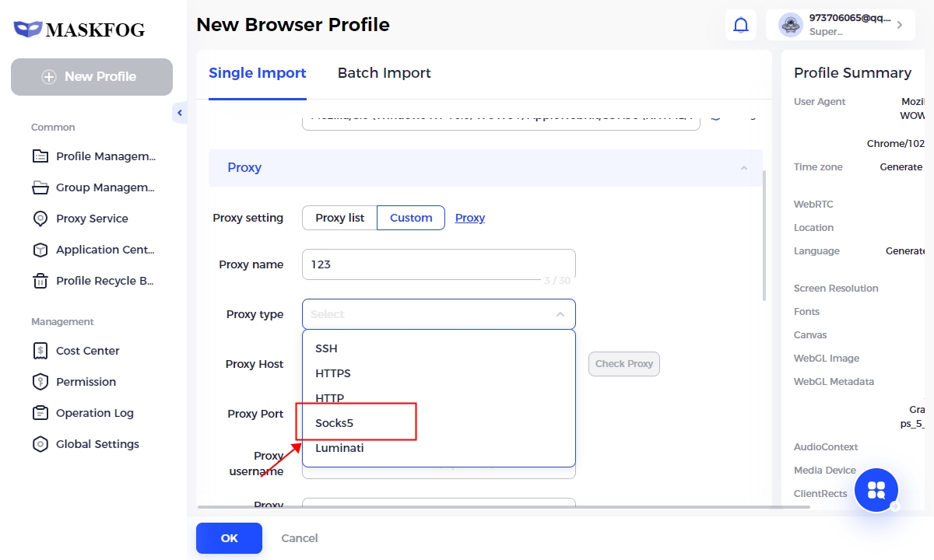Click the floating blue apps button
Image resolution: width=934 pixels, height=560 pixels.
pyautogui.click(x=876, y=490)
